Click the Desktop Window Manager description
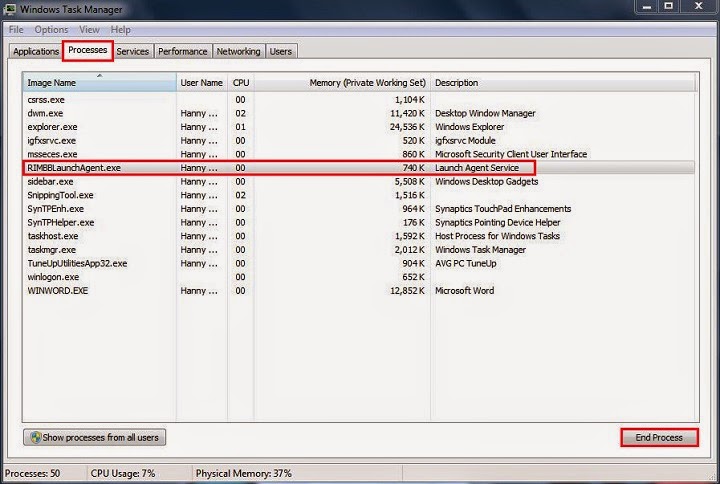Viewport: 720px width, 484px height. coord(485,113)
